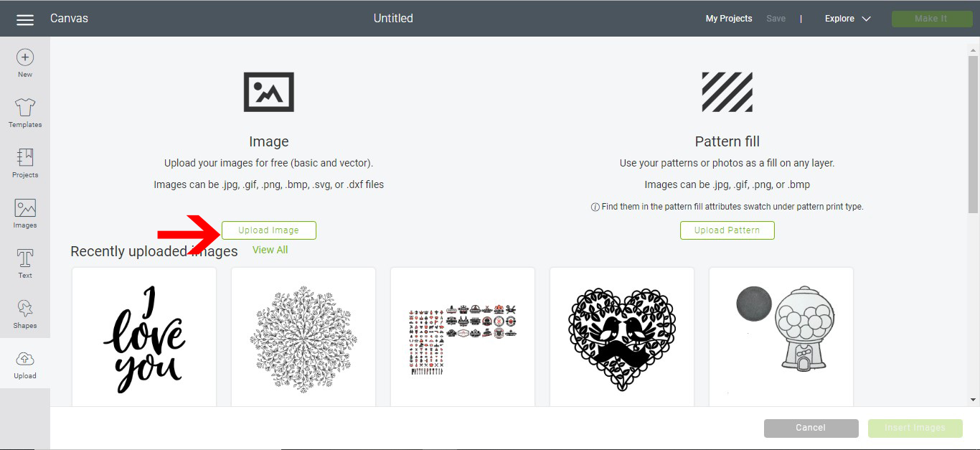This screenshot has width=980, height=450.
Task: Click the Upload Pattern button
Action: click(727, 230)
